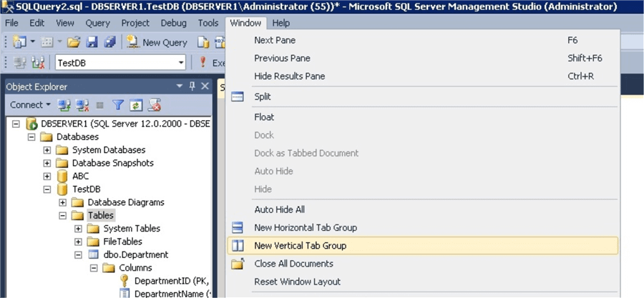Screen dimensions: 644x298
Task: Select Auto Hide All
Action: pos(422,209)
